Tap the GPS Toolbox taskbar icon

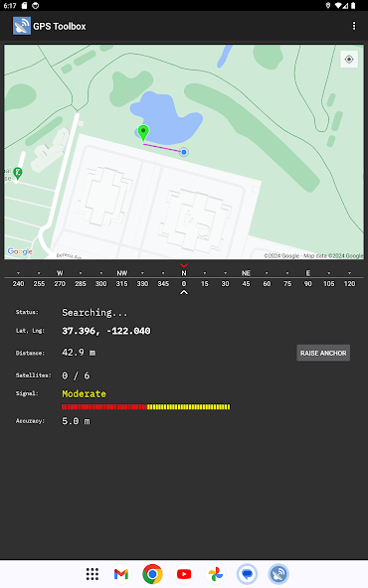[278, 574]
